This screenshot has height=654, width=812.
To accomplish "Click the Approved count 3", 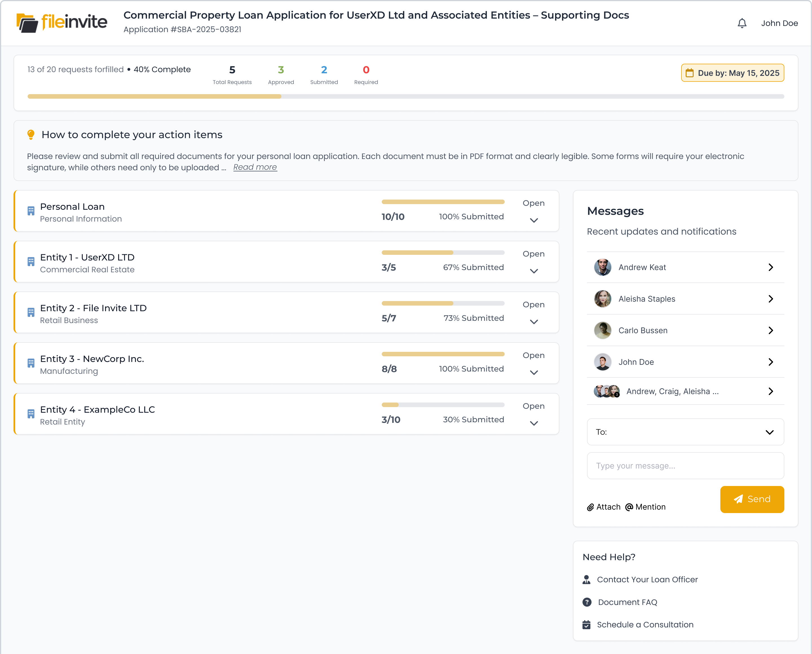I will [281, 70].
